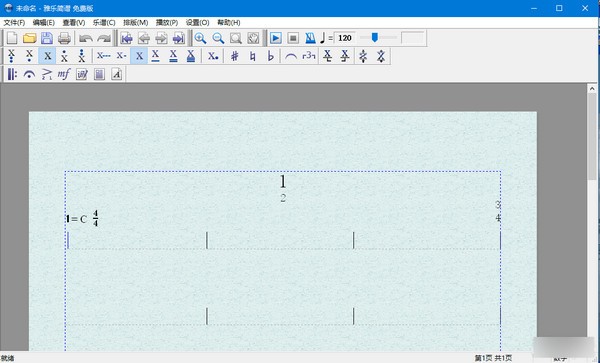Screen dimensions: 600x363
Task: Click the score title text "1"
Action: 283,182
